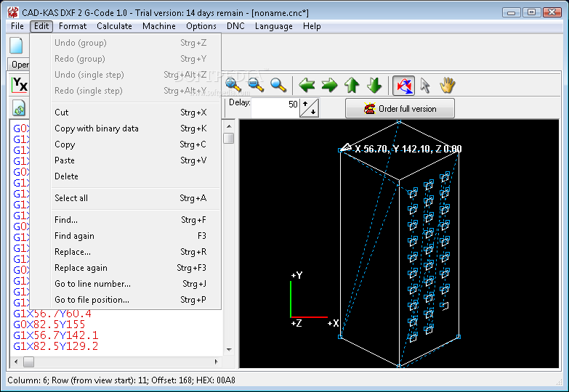Adjust Delay value with spin arrows
The image size is (569, 392).
click(310, 107)
